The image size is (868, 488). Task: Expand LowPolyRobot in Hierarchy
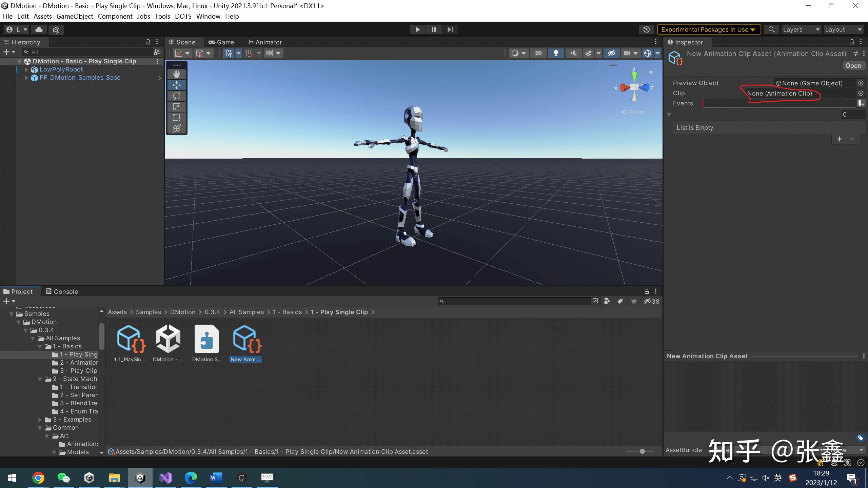point(27,69)
